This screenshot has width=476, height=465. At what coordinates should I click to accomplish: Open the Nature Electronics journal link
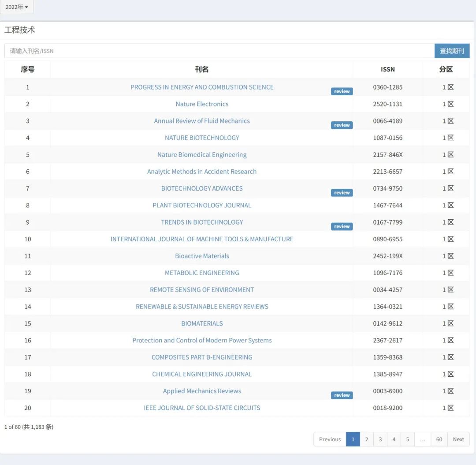(202, 104)
